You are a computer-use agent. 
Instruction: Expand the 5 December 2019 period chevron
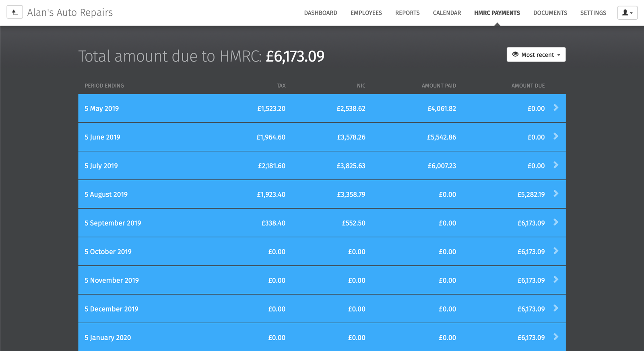(556, 308)
